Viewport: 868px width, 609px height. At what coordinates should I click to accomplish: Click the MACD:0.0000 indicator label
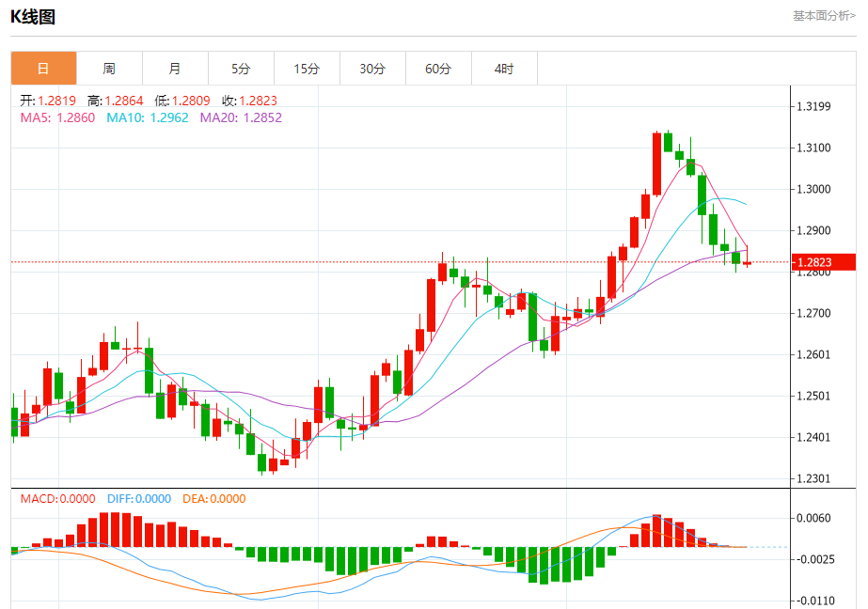coord(57,499)
